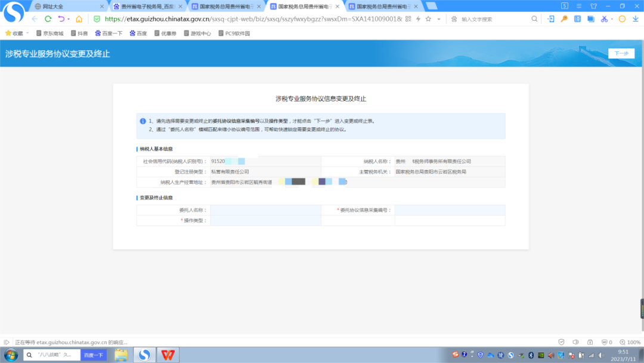The height and width of the screenshot is (363, 644).
Task: Click the system clock 9:51
Action: [x=624, y=352]
